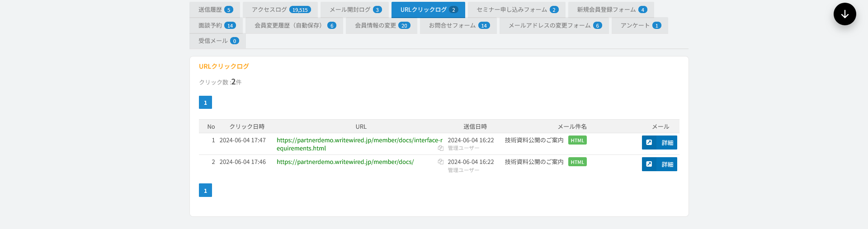This screenshot has width=868, height=229.
Task: Open the partnerdemo /member/docs/ link
Action: tap(345, 162)
